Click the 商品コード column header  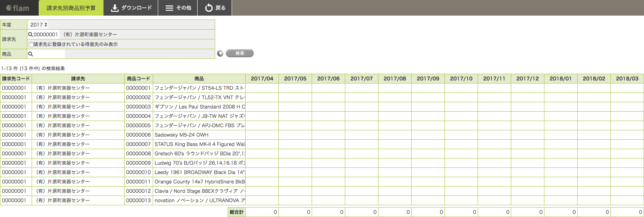tap(138, 78)
